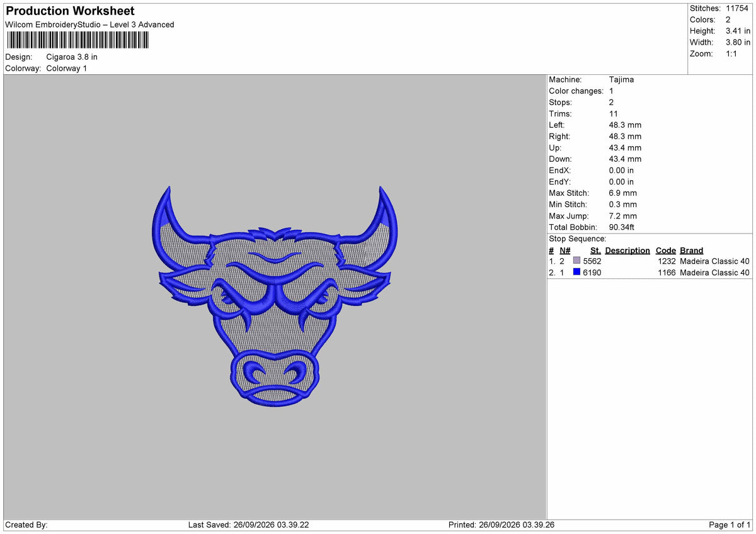Click stitch count '6190' in stop sequence
Screen dimensions: 756x534
pyautogui.click(x=592, y=272)
